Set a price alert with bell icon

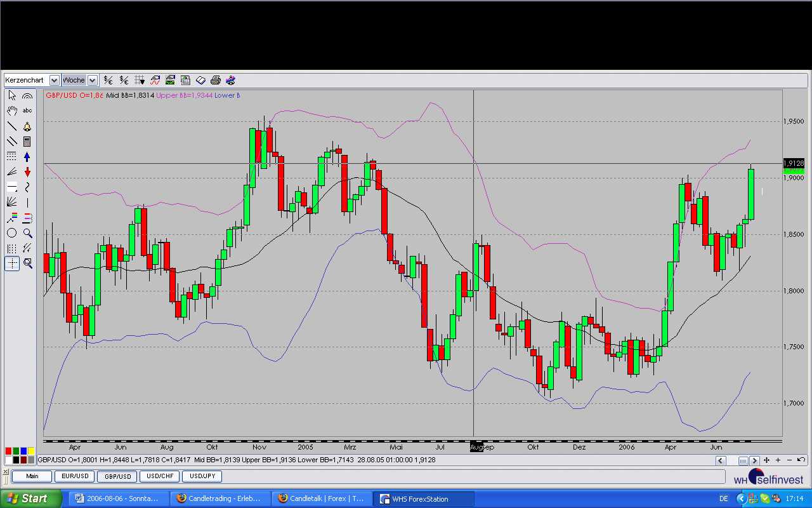(27, 126)
